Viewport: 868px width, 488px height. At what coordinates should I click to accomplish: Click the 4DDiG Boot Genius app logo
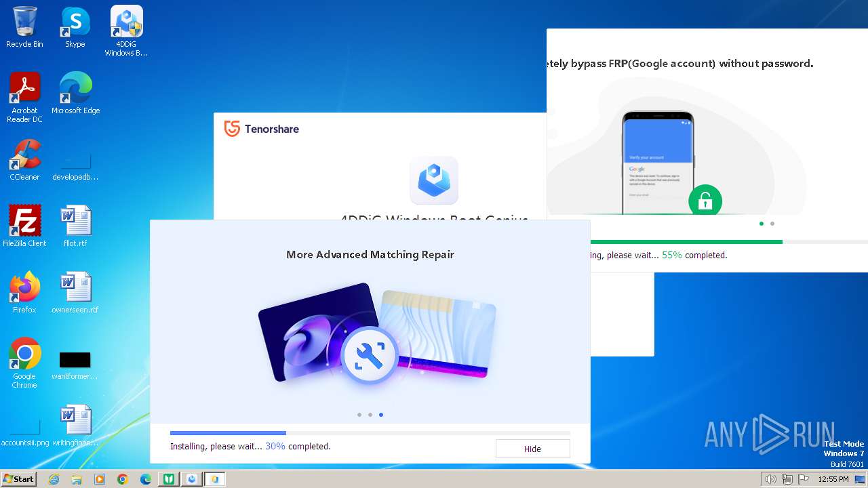point(434,180)
